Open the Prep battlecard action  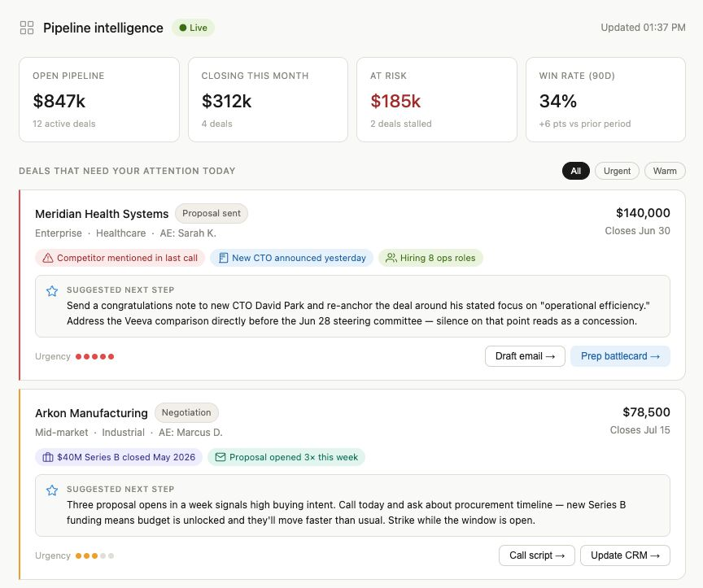pyautogui.click(x=620, y=356)
